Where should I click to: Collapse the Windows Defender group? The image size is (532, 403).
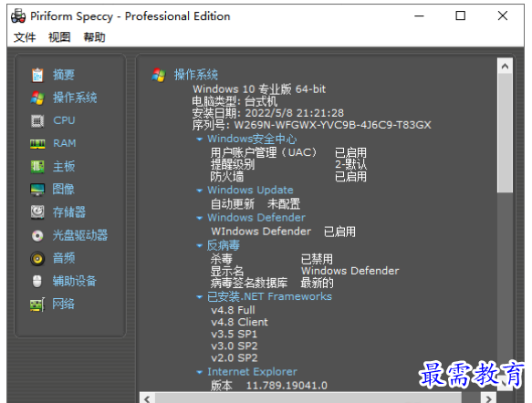(x=200, y=218)
